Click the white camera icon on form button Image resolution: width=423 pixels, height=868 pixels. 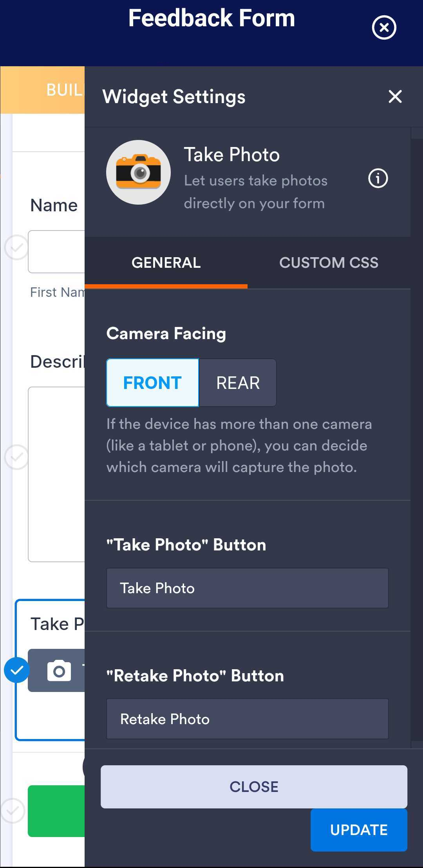59,671
